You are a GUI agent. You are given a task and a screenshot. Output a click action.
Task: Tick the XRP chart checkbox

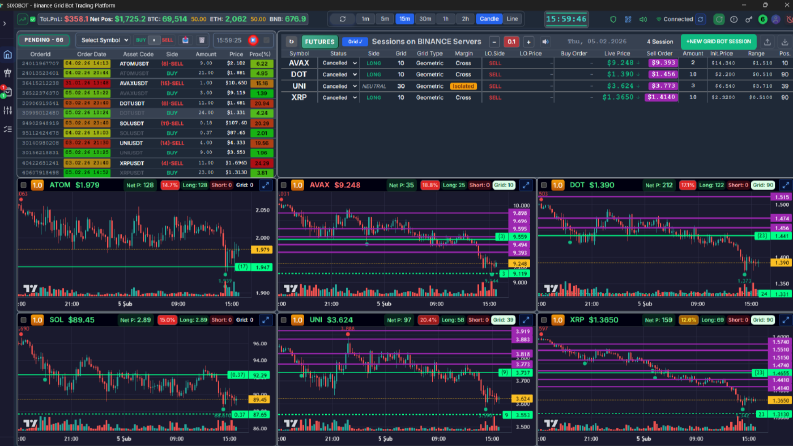pos(544,320)
